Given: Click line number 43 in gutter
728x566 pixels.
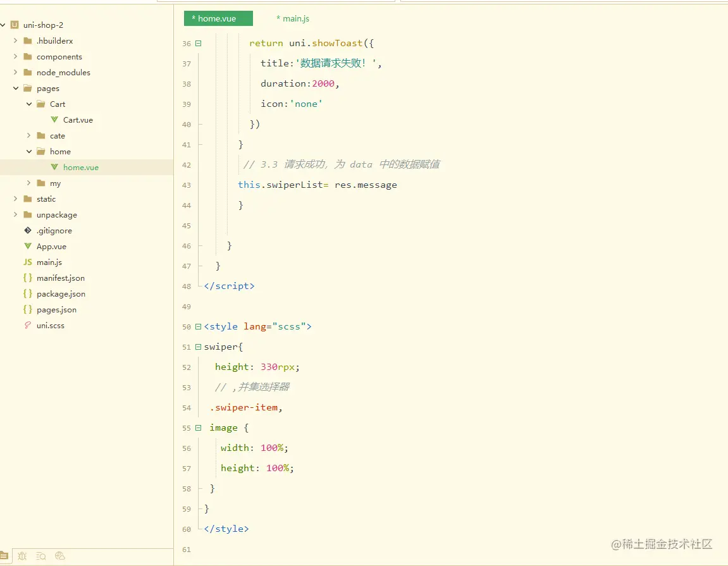Looking at the screenshot, I should 186,185.
